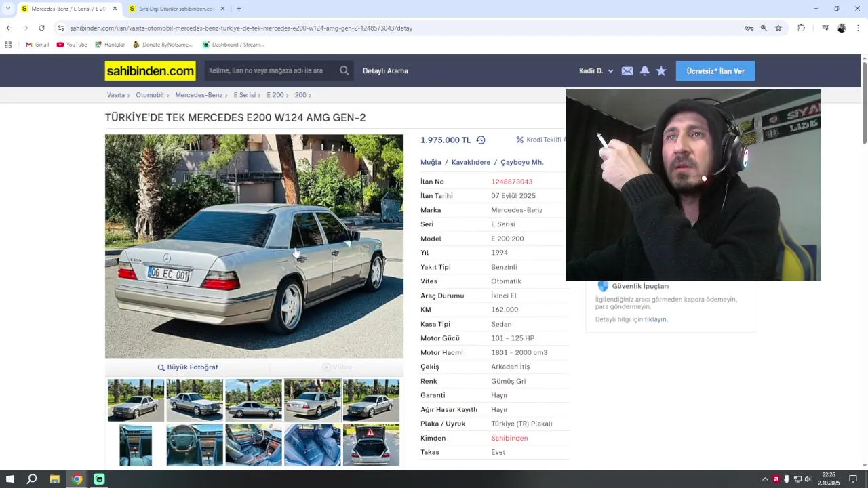The width and height of the screenshot is (868, 488).
Task: Click the main car photo
Action: coord(254,246)
